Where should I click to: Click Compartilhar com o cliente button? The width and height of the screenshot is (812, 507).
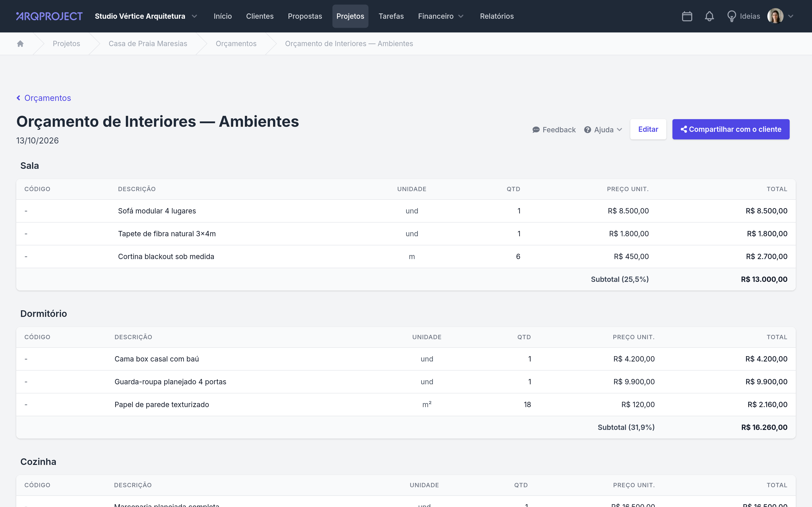coord(731,130)
